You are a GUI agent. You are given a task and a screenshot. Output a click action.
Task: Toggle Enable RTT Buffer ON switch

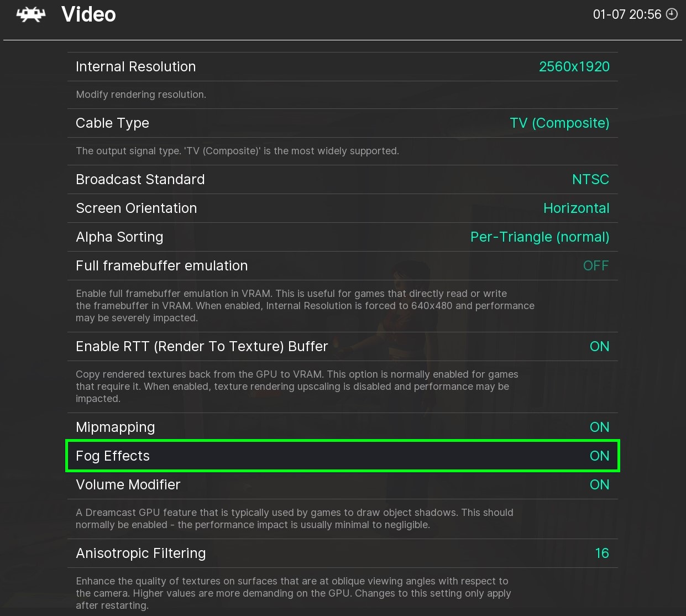(599, 347)
